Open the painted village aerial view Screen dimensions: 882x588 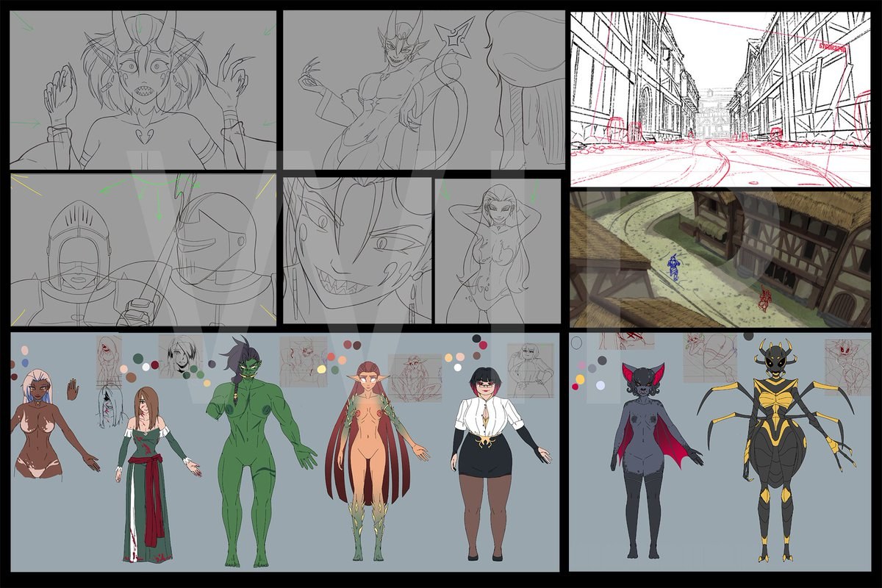pos(720,259)
